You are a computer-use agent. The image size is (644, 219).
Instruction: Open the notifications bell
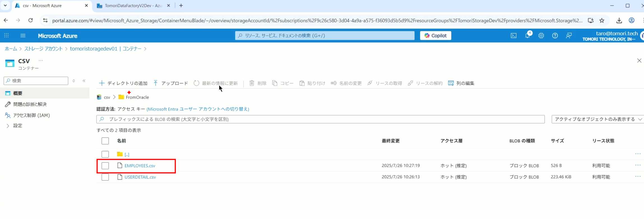click(x=527, y=36)
